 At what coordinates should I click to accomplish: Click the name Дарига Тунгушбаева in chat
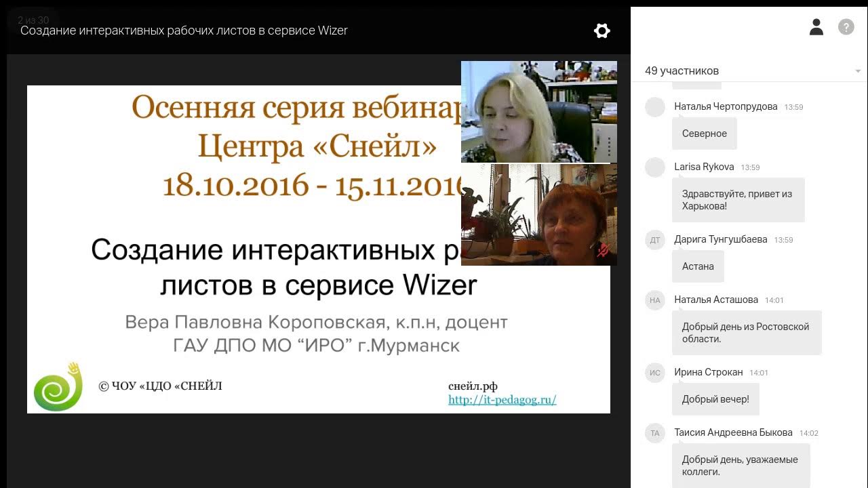(721, 240)
